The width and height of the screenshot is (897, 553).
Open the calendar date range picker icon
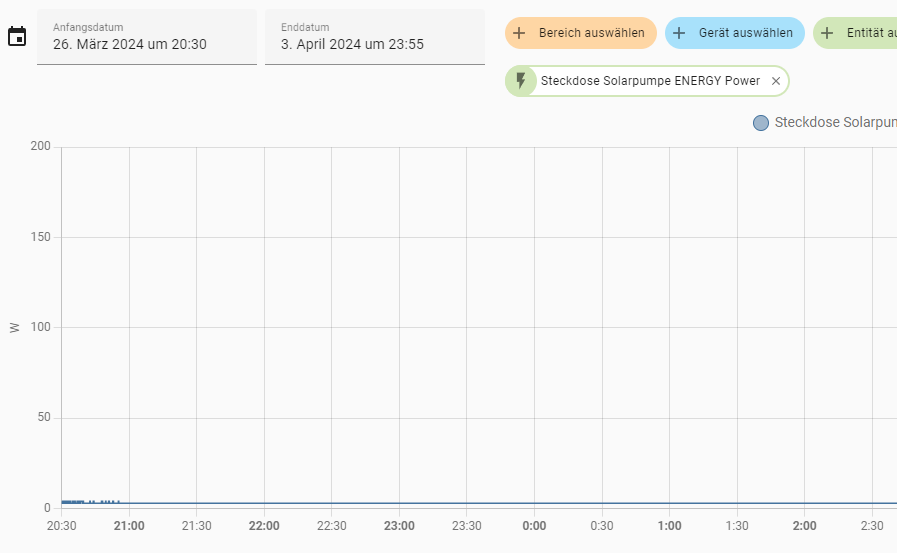click(17, 37)
